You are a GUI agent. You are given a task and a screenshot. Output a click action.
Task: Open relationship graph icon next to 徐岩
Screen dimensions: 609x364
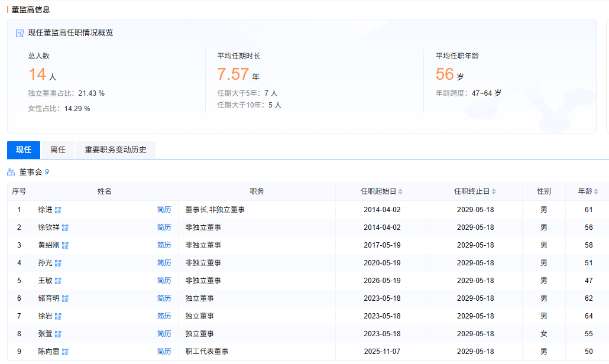tap(59, 316)
